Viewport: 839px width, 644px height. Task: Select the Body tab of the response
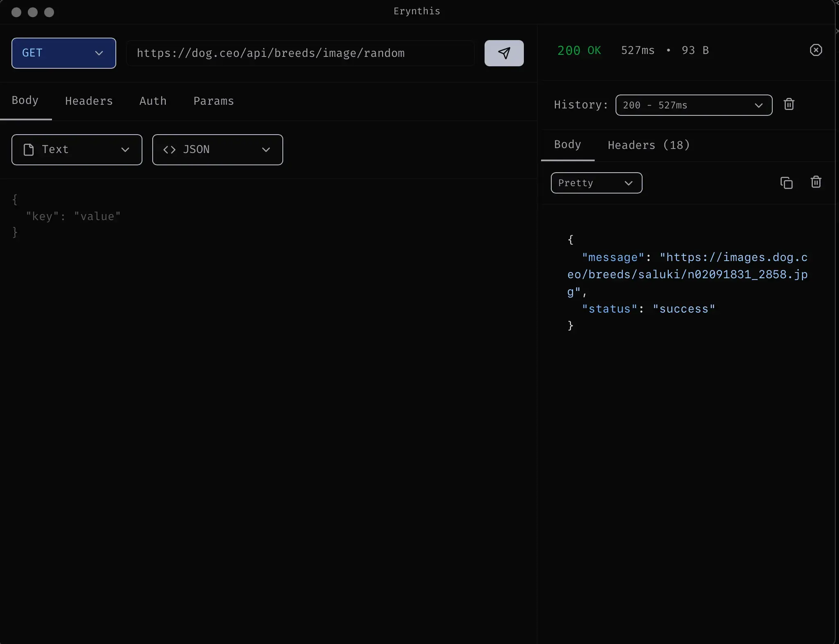567,145
